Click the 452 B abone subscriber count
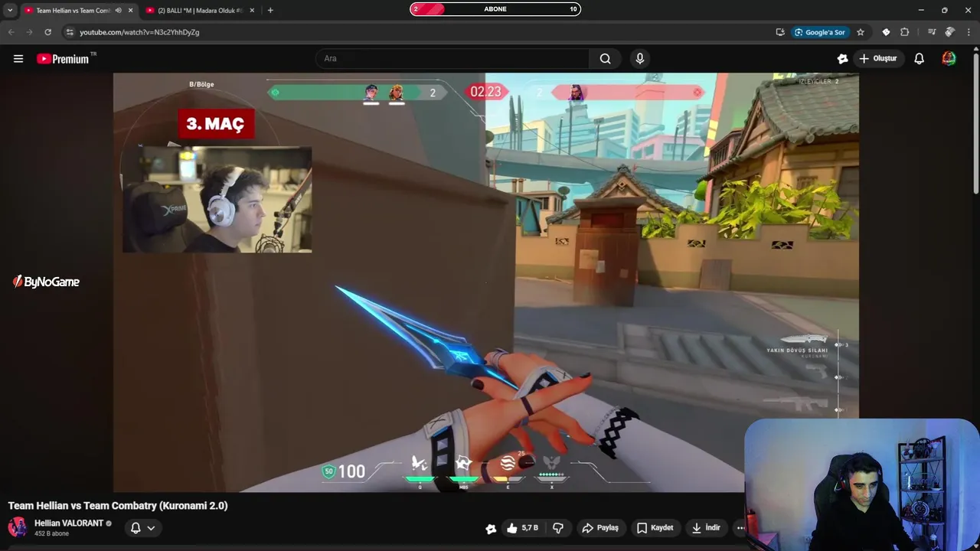This screenshot has width=980, height=551. [51, 534]
